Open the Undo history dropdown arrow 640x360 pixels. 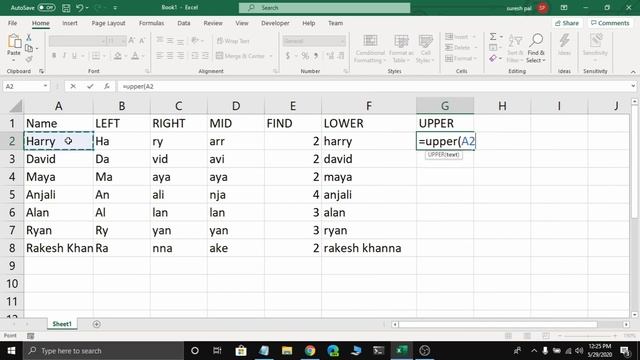[x=87, y=8]
